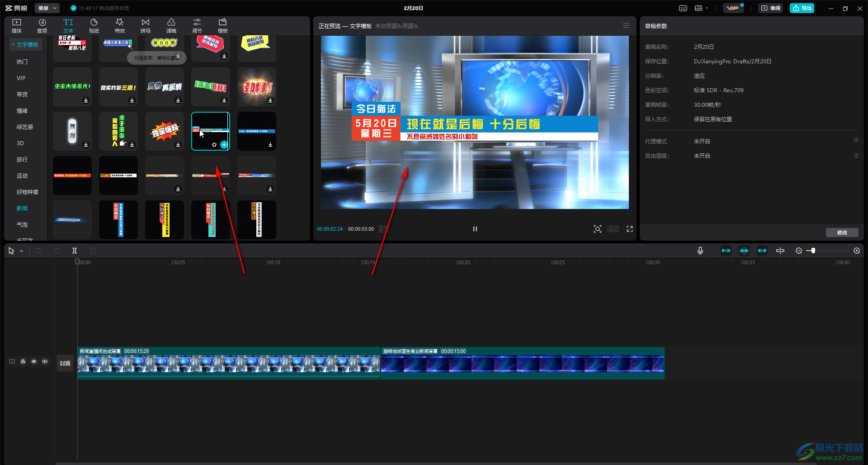Click the 封面 cover button
The width and height of the screenshot is (868, 465).
coord(65,363)
